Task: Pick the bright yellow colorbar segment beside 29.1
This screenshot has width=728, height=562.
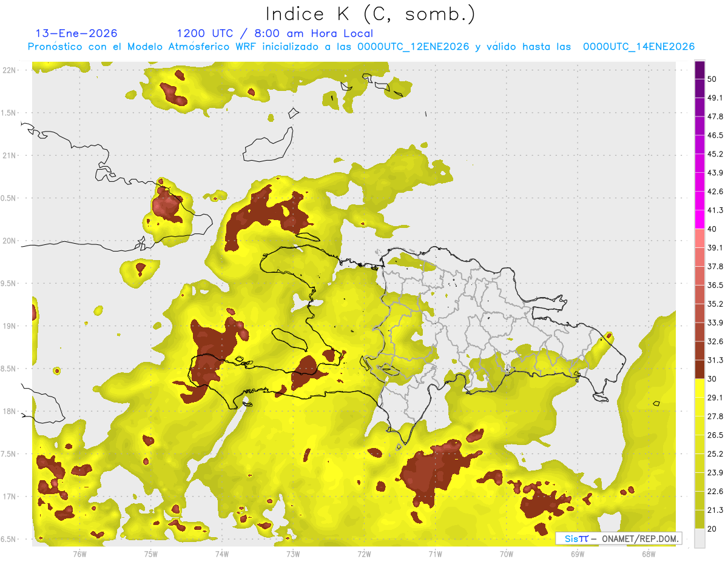Action: tap(699, 388)
